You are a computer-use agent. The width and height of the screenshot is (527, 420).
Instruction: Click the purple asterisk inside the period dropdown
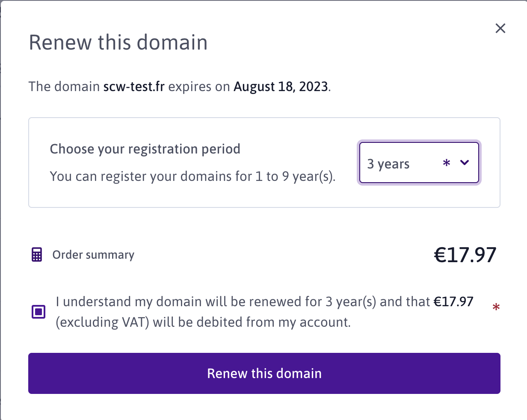447,163
